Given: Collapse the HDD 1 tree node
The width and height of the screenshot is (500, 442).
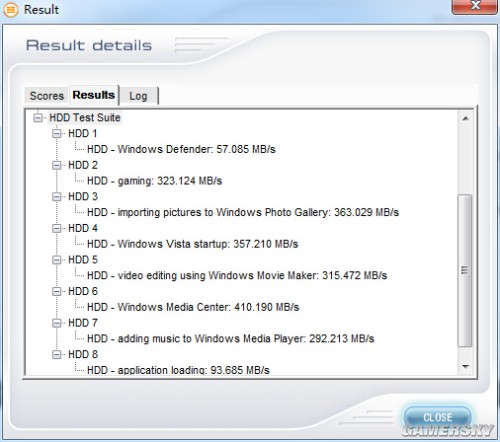Looking at the screenshot, I should coord(57,134).
